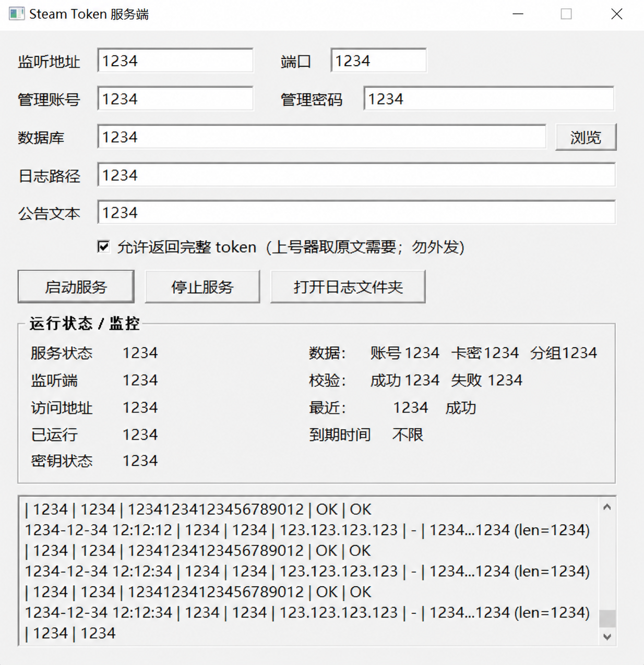Screen dimensions: 644x665
Task: Click the 运行状态 / 监控 group title
Action: 85,323
